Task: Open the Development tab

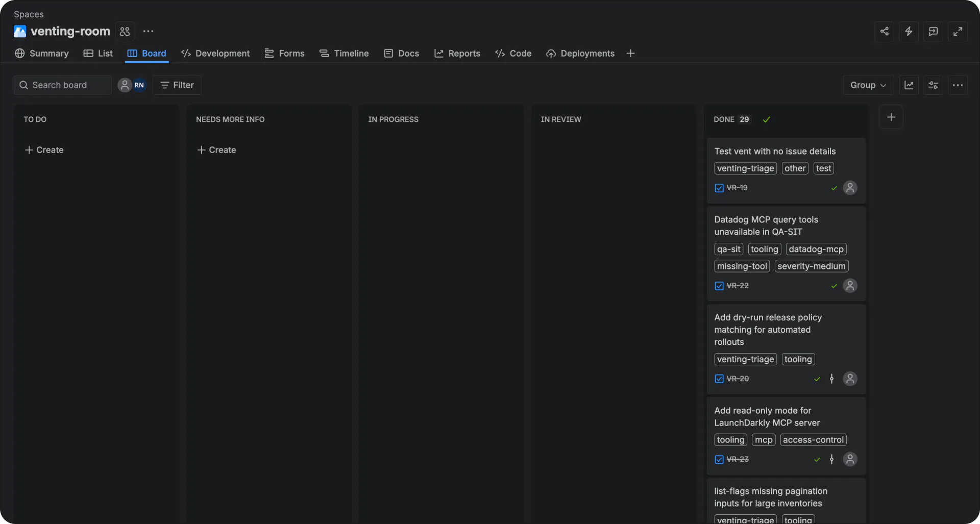Action: 215,54
